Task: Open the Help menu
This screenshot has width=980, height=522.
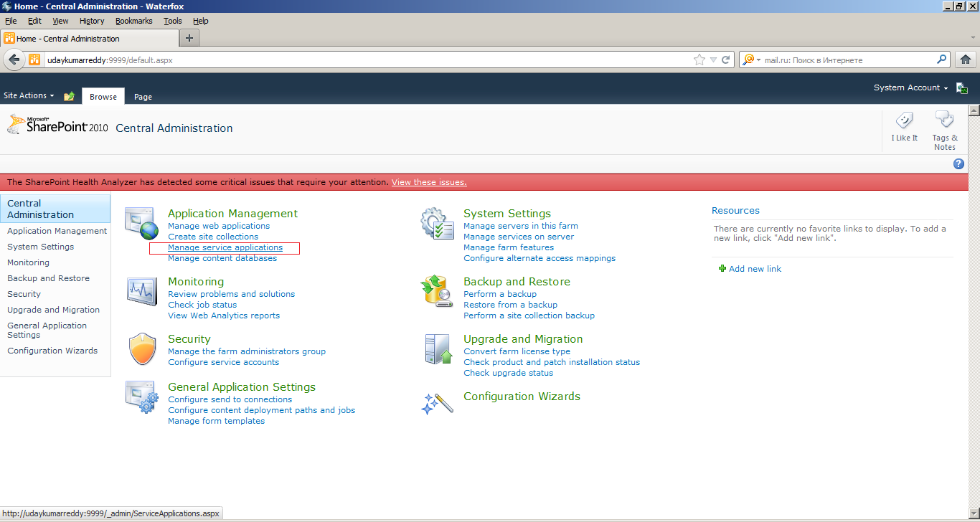Action: pyautogui.click(x=201, y=21)
